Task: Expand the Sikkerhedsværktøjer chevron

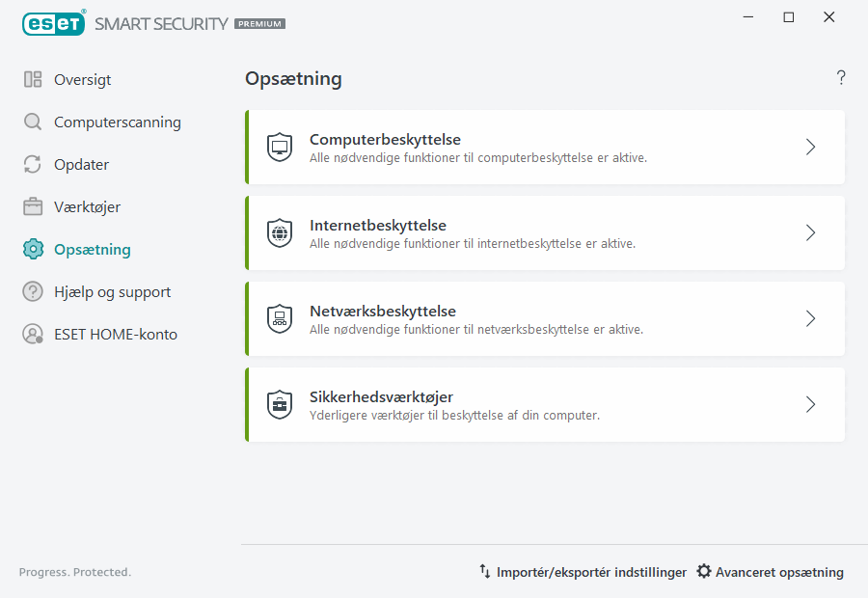Action: (x=810, y=404)
